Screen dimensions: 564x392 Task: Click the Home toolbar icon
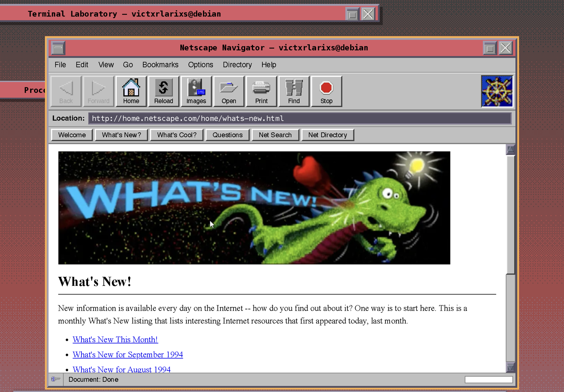(x=131, y=91)
